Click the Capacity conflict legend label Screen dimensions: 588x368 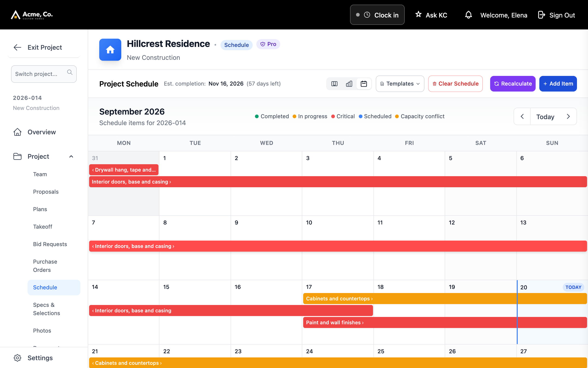click(423, 116)
